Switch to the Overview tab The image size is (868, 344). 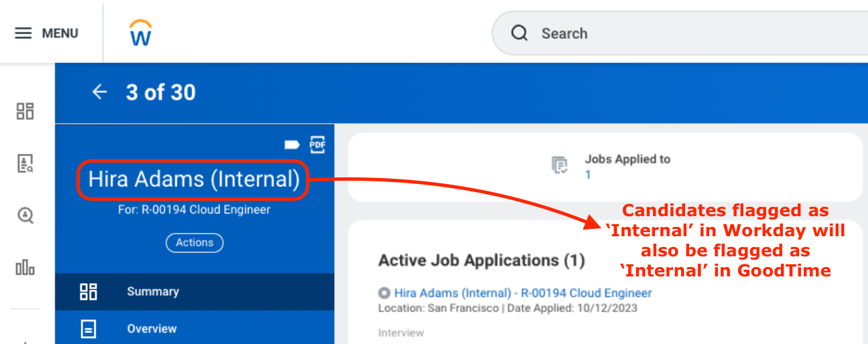click(x=153, y=329)
